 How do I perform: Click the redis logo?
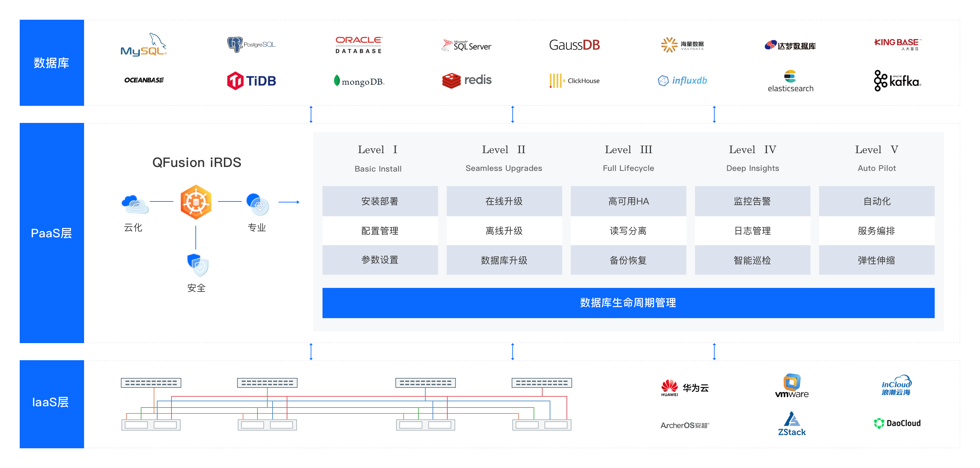(x=467, y=80)
